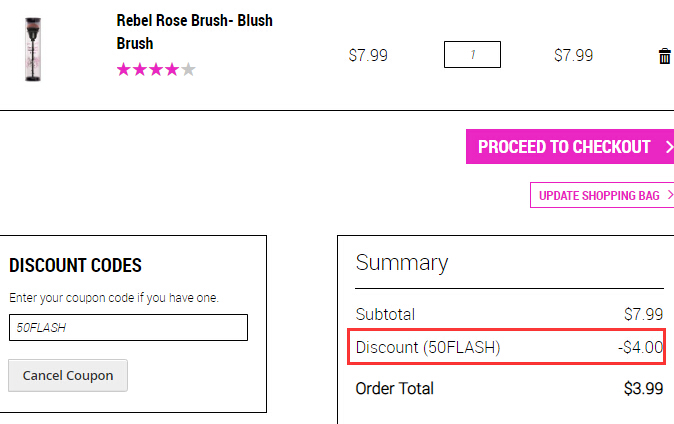Open the Rebel Rose Brush product image
Screen dimensions: 674x424
pyautogui.click(x=33, y=49)
